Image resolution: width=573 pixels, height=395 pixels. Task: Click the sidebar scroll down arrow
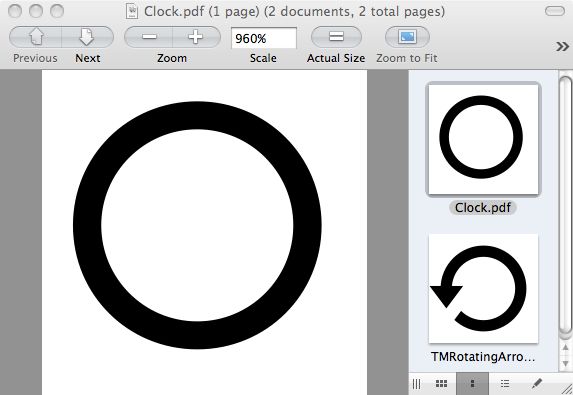tap(565, 364)
